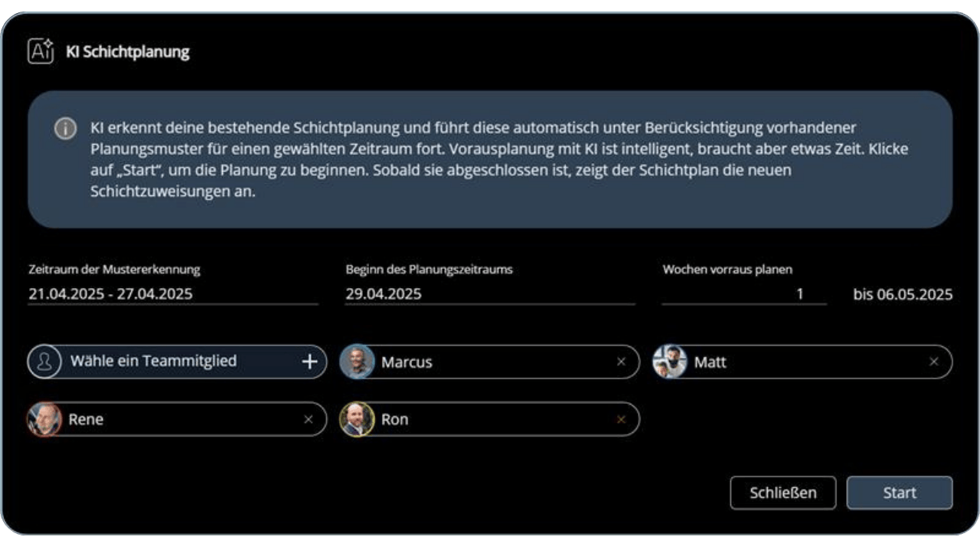
Task: Click the Rene team member chip
Action: coord(177,419)
